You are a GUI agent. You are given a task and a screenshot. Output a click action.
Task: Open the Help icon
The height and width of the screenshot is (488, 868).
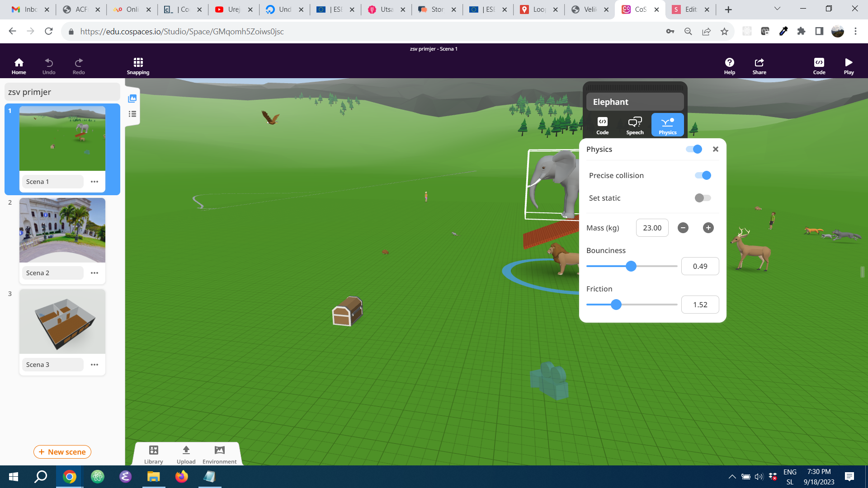click(x=729, y=66)
